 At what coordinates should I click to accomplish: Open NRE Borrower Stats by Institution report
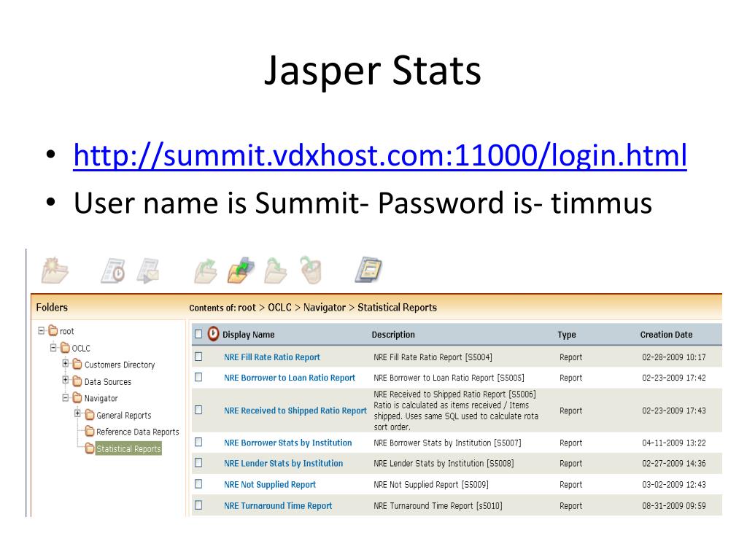point(287,443)
